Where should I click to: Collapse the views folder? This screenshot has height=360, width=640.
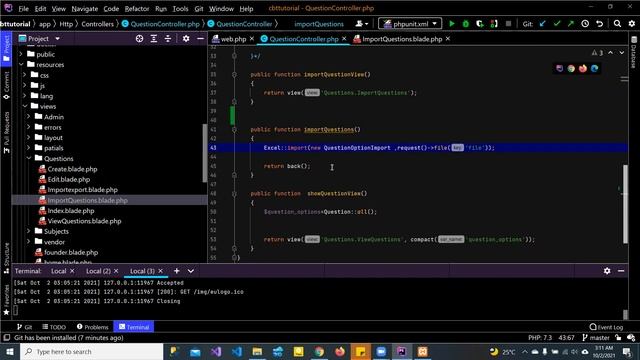coord(25,106)
